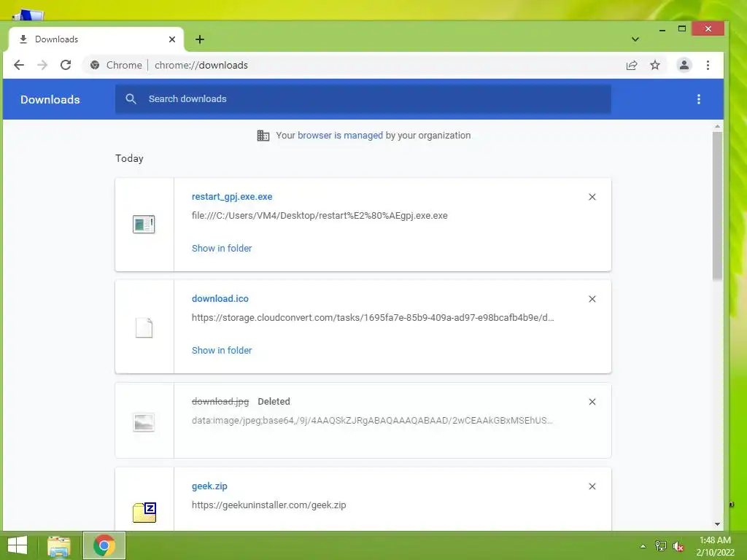Click the download.jpg image thumbnail icon
The width and height of the screenshot is (747, 560).
tap(144, 422)
